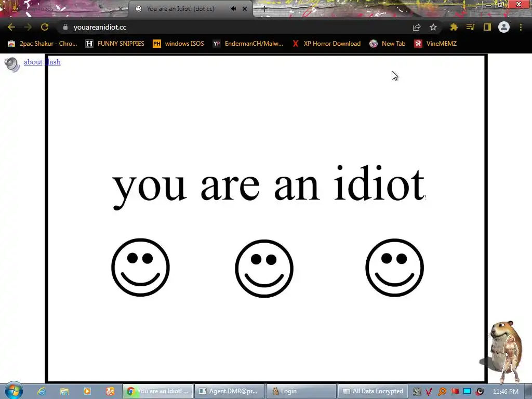Click the first system tray icon

pyautogui.click(x=417, y=392)
